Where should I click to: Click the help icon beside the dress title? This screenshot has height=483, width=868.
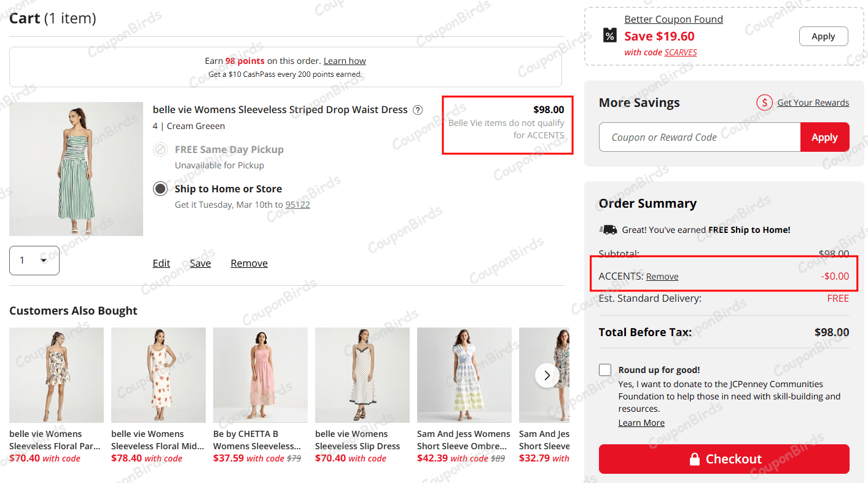[418, 110]
